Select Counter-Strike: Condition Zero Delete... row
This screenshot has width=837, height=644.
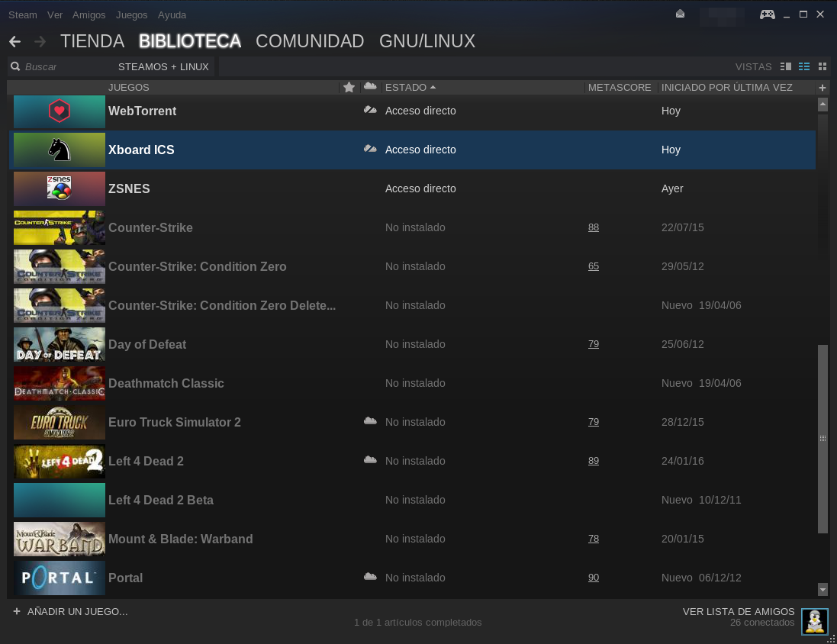tap(412, 305)
